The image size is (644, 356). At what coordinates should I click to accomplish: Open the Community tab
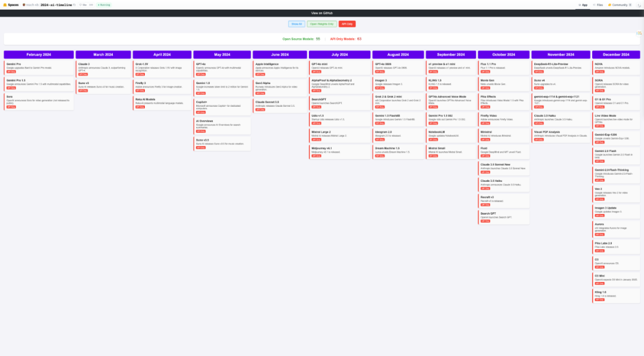click(x=620, y=5)
